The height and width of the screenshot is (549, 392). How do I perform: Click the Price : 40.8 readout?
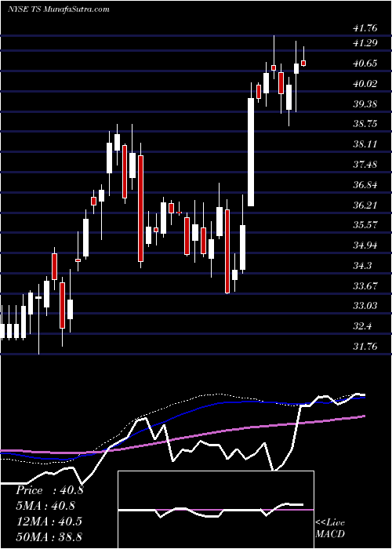coord(49,490)
